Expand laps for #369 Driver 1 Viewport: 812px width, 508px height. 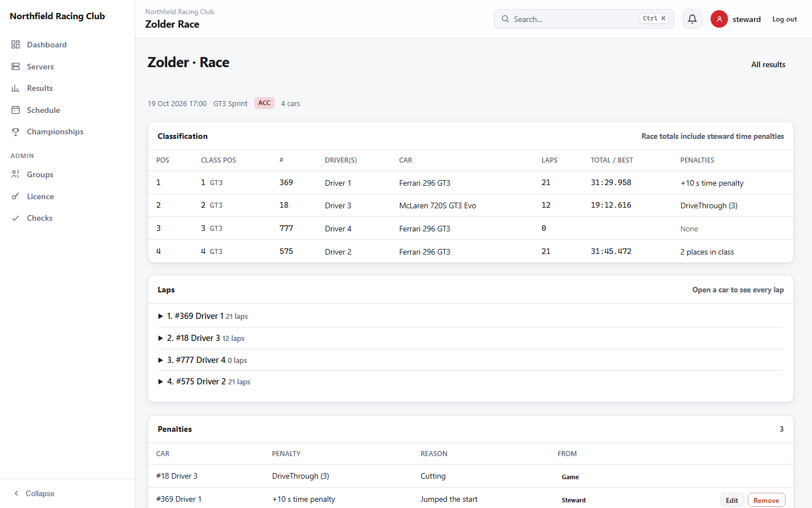click(471, 316)
